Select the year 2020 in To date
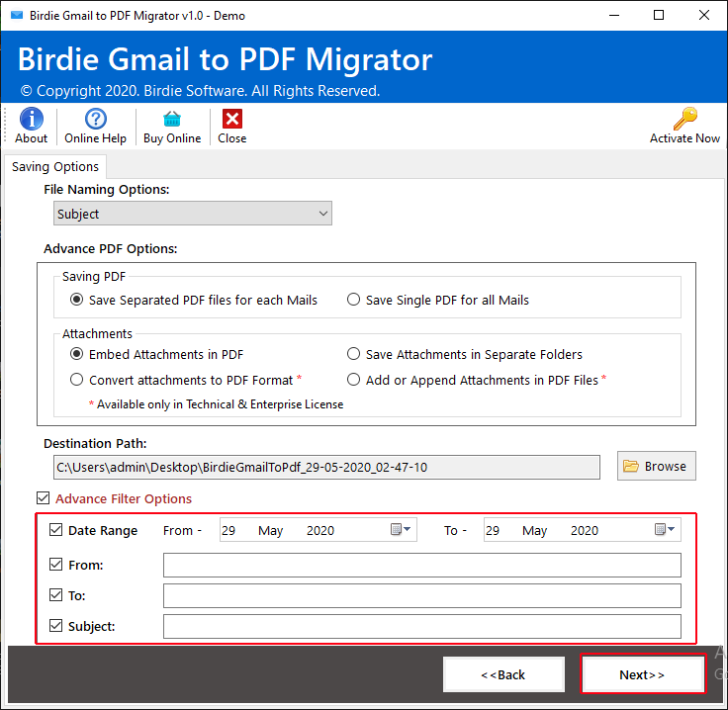 pyautogui.click(x=585, y=530)
